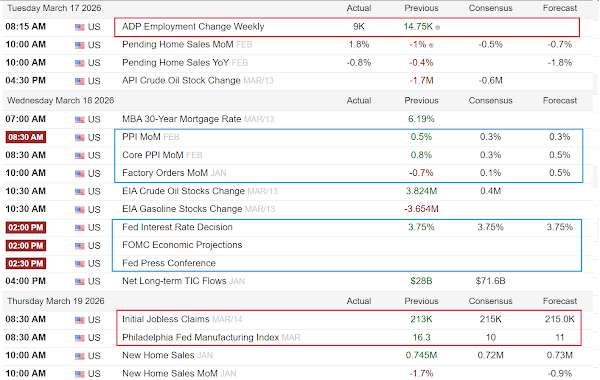The image size is (600, 380).
Task: Click US flag beside Initial Jobless Claims
Action: [x=80, y=320]
